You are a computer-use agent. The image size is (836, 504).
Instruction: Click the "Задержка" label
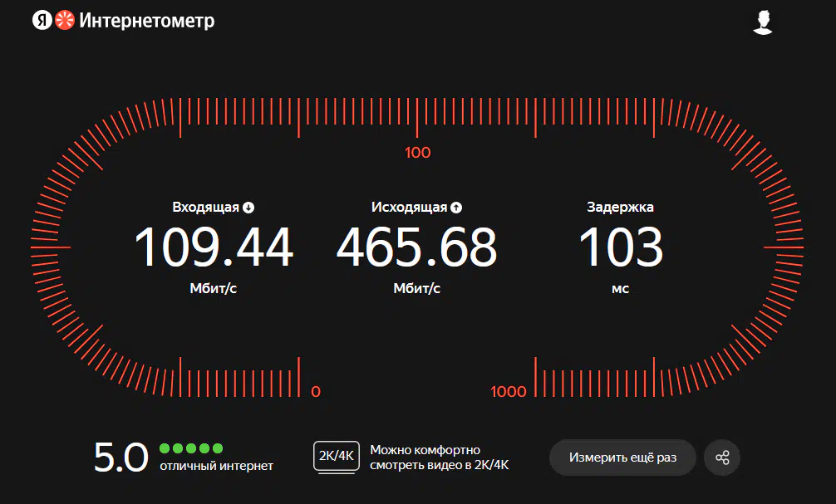tap(620, 208)
